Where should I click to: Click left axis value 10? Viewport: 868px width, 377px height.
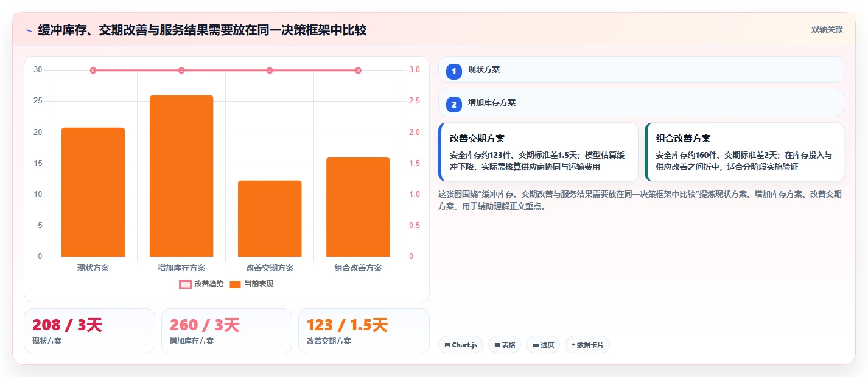pyautogui.click(x=38, y=195)
